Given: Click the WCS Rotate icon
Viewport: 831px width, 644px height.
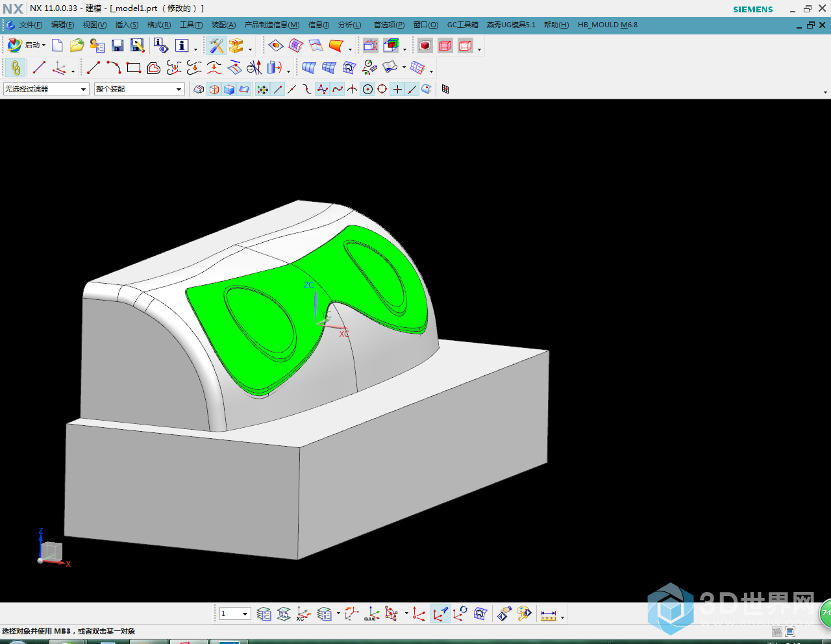Looking at the screenshot, I should click(460, 613).
